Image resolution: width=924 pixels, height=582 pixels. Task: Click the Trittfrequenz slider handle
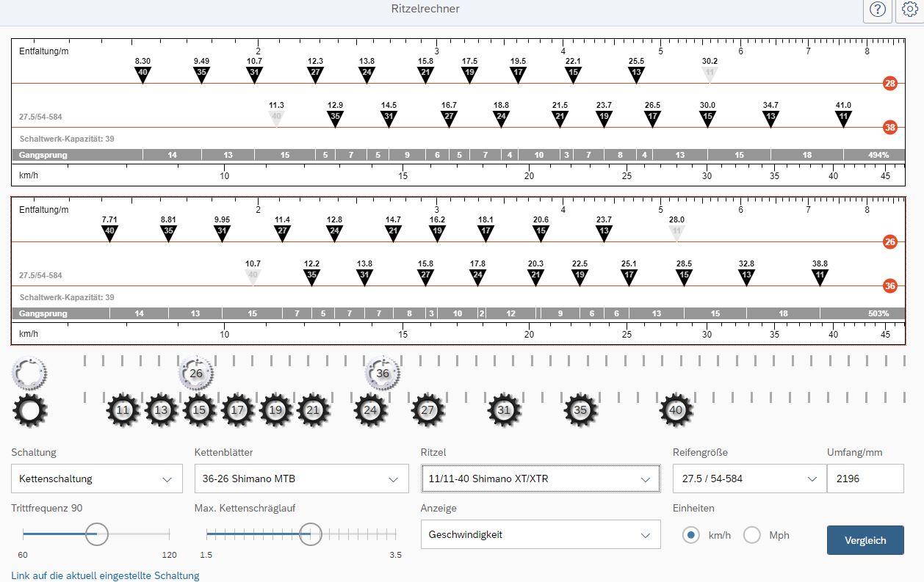97,534
